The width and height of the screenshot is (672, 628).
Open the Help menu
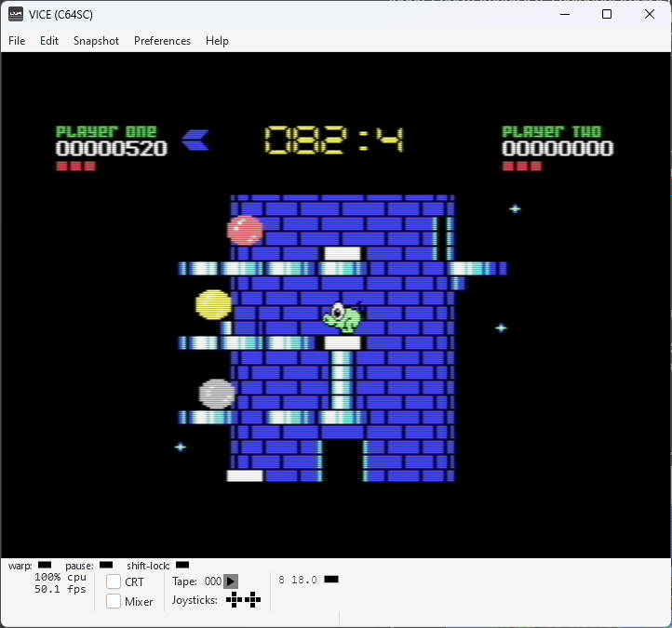[x=217, y=41]
